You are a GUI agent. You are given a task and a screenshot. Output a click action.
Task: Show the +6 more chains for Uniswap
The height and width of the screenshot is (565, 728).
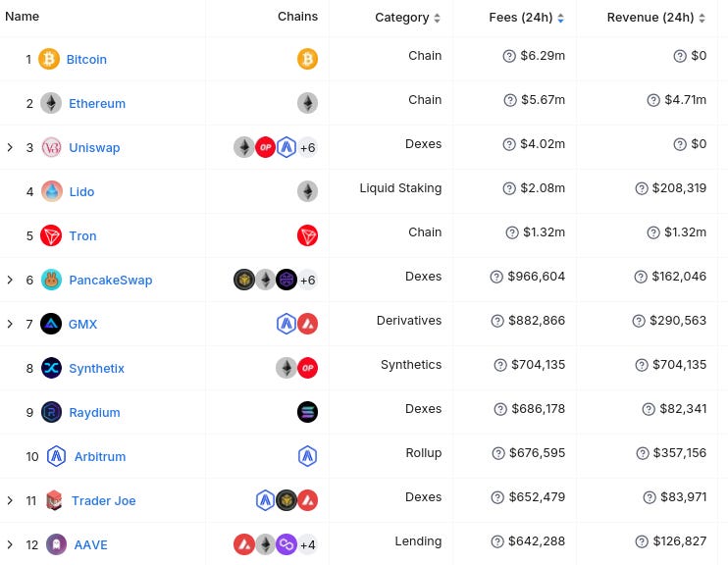(x=307, y=148)
